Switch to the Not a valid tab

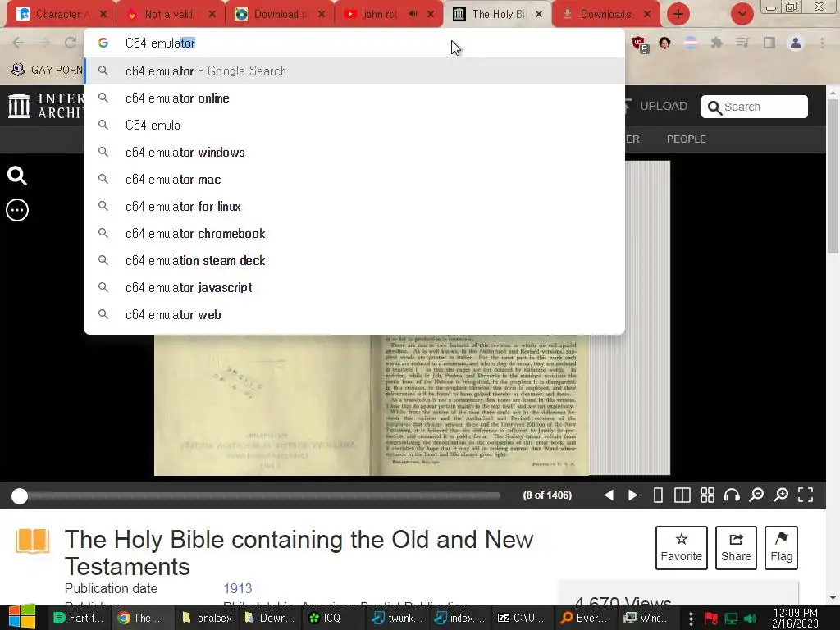(168, 15)
